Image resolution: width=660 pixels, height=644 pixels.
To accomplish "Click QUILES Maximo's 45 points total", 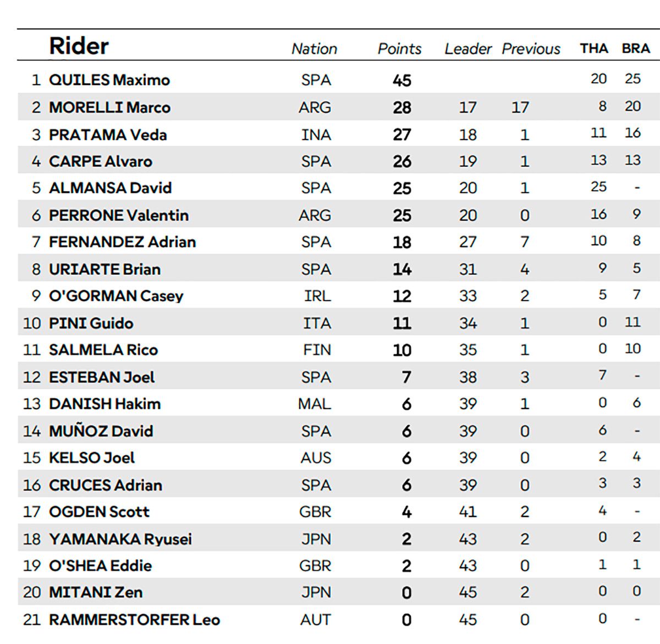I will [402, 80].
